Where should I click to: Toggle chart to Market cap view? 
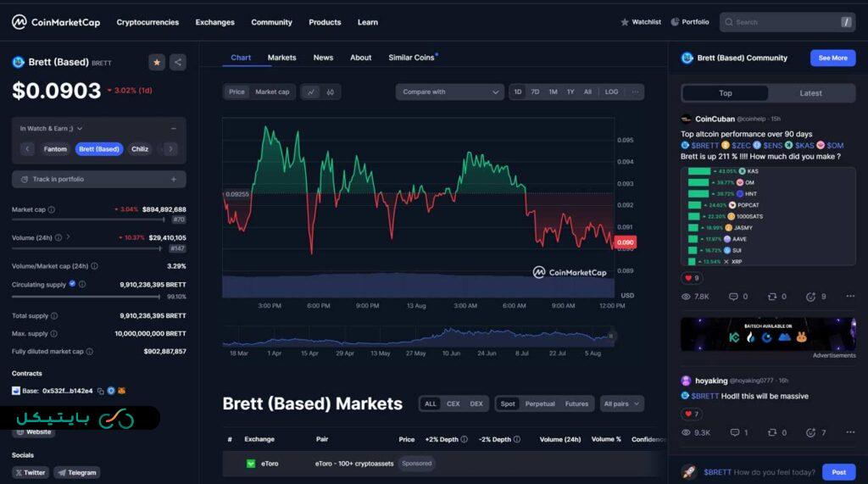coord(272,92)
